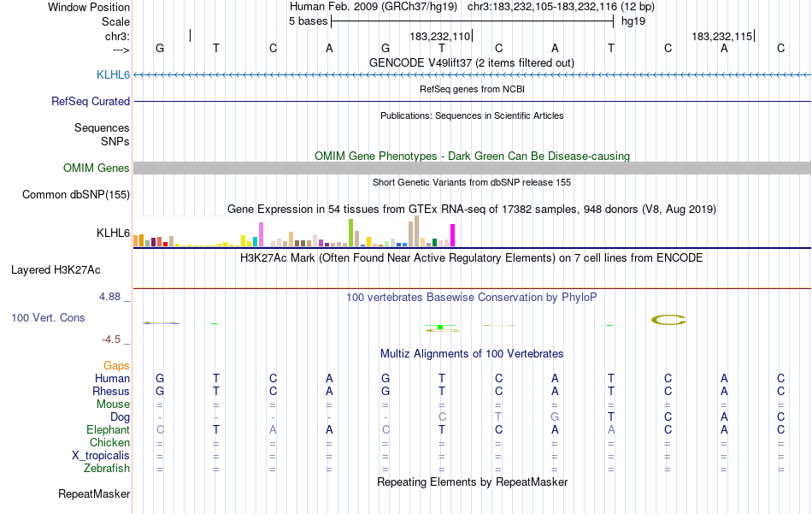Screen dimensions: 812x514
Task: Click the gray OMIM Genes item bar
Action: pyautogui.click(x=472, y=168)
